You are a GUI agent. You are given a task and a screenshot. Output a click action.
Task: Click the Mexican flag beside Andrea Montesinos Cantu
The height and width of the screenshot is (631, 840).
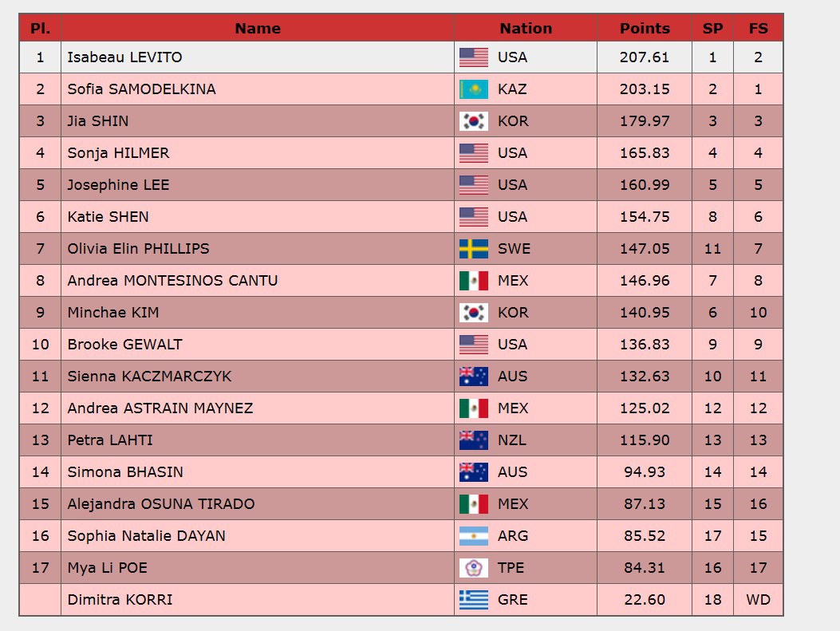click(473, 281)
